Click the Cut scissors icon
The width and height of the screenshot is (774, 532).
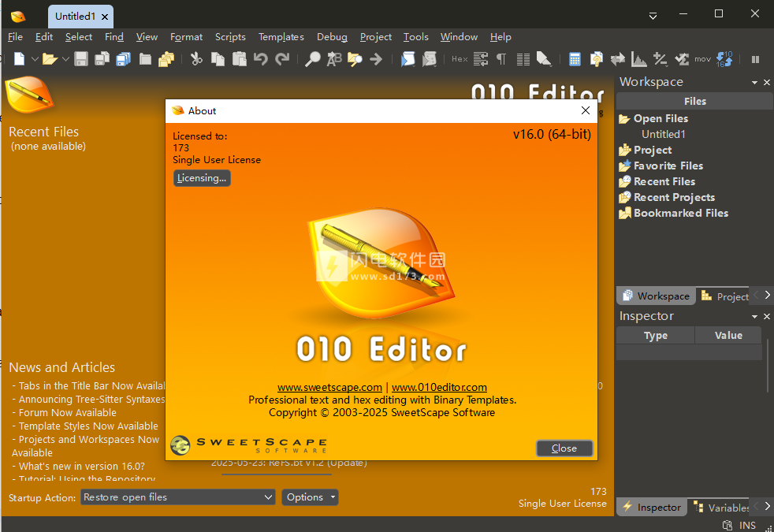pyautogui.click(x=196, y=59)
